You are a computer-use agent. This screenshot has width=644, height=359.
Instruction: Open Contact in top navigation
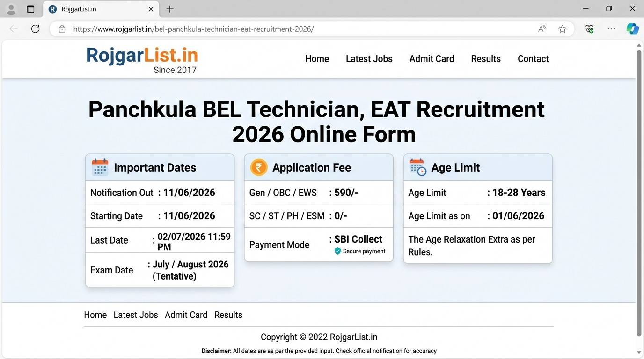[x=533, y=59]
